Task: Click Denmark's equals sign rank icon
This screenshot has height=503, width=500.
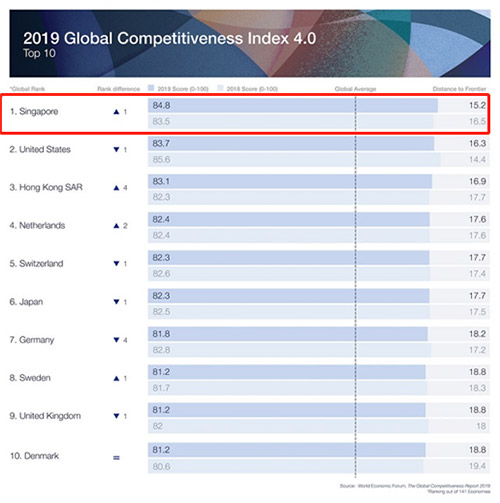Action: pyautogui.click(x=116, y=458)
